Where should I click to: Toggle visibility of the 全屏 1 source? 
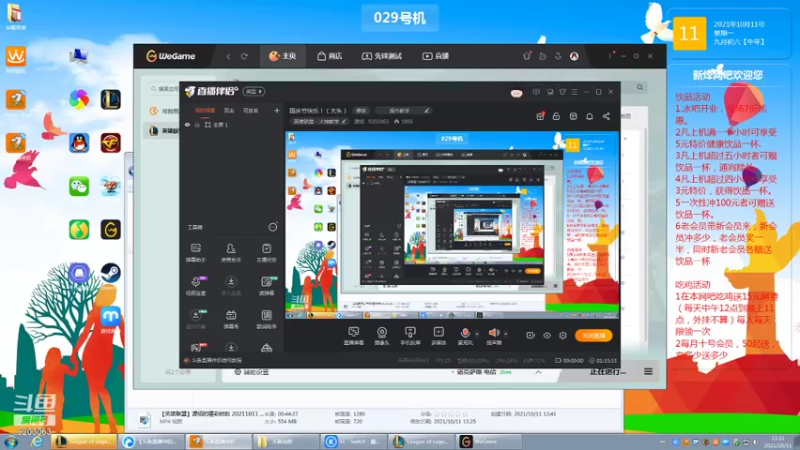[x=187, y=124]
